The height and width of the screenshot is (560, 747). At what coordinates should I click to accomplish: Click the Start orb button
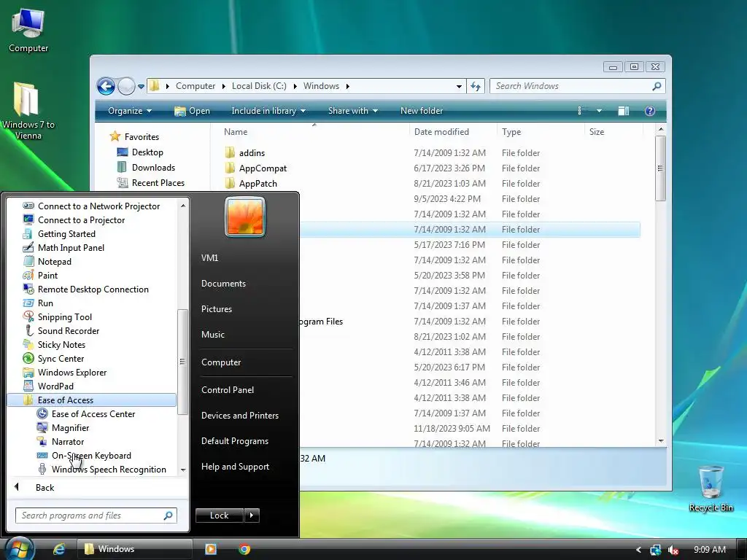point(18,548)
